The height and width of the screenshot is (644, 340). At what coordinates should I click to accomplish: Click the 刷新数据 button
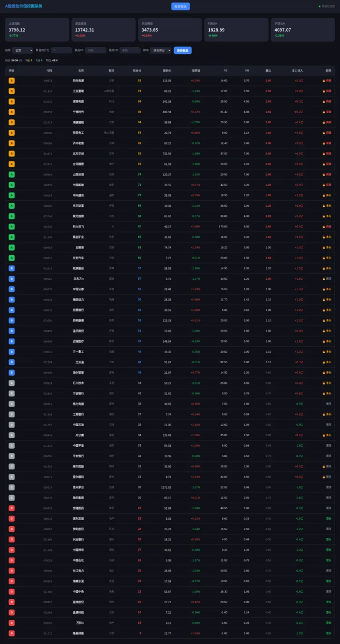click(x=183, y=50)
